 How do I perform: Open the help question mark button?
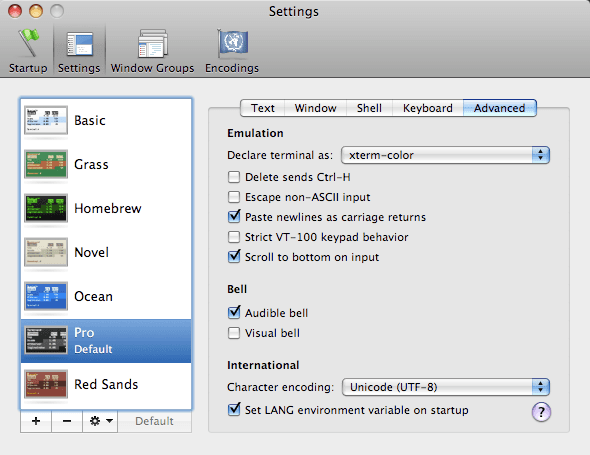click(x=541, y=412)
